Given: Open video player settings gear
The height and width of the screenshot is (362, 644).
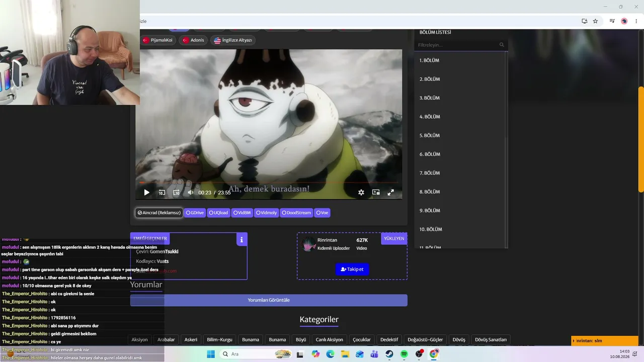Looking at the screenshot, I should (361, 193).
